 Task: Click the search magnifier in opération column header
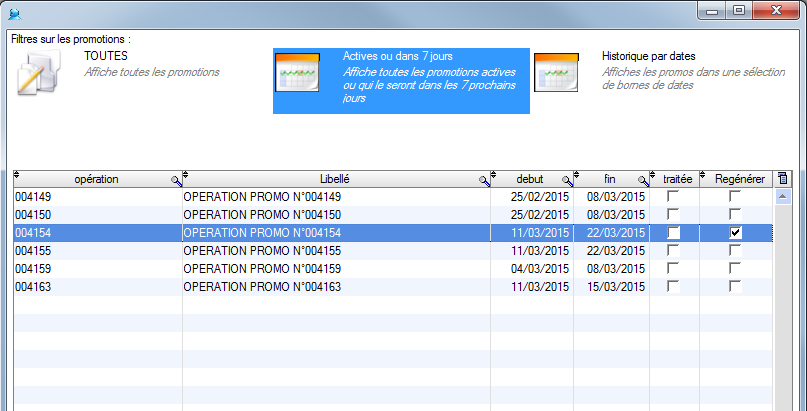(x=176, y=180)
